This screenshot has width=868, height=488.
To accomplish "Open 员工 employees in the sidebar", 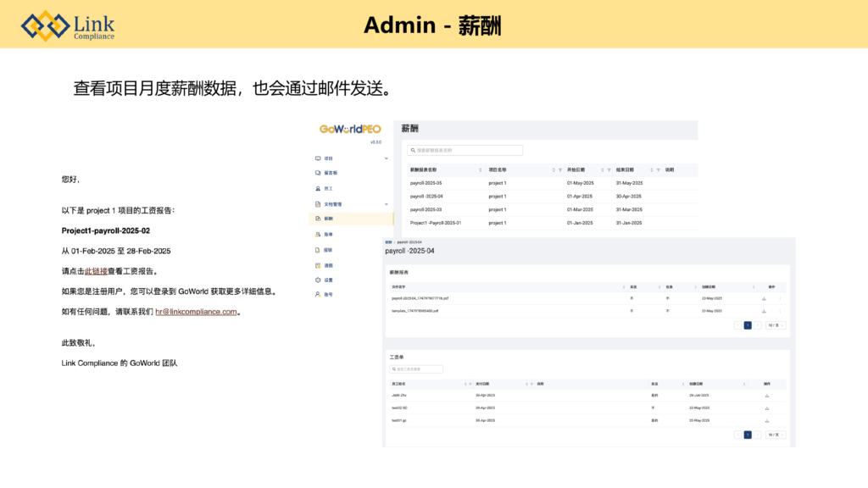I will (x=328, y=189).
